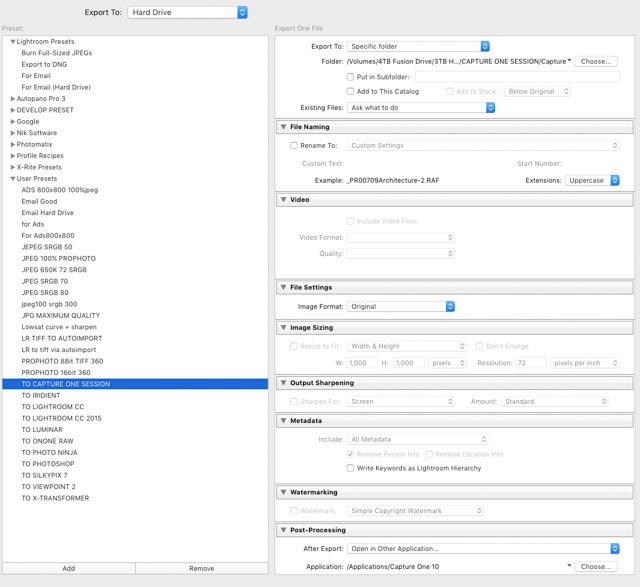Select the JPG MAXIMUM QUALITY preset
The width and height of the screenshot is (640, 587).
coord(60,315)
